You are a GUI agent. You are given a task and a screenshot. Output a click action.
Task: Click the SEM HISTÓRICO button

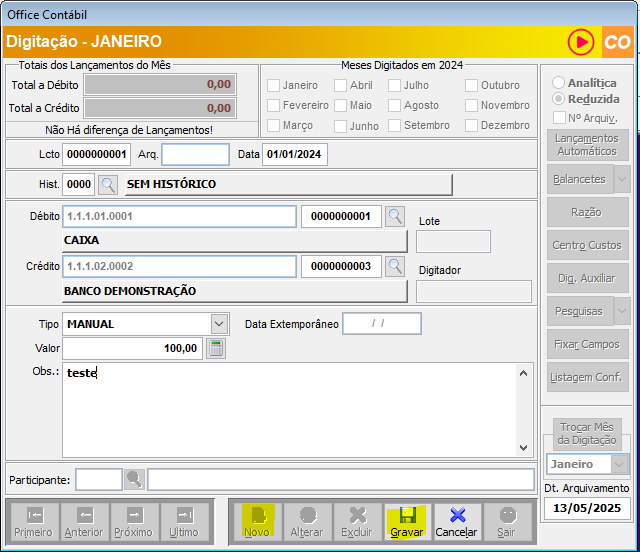point(288,184)
